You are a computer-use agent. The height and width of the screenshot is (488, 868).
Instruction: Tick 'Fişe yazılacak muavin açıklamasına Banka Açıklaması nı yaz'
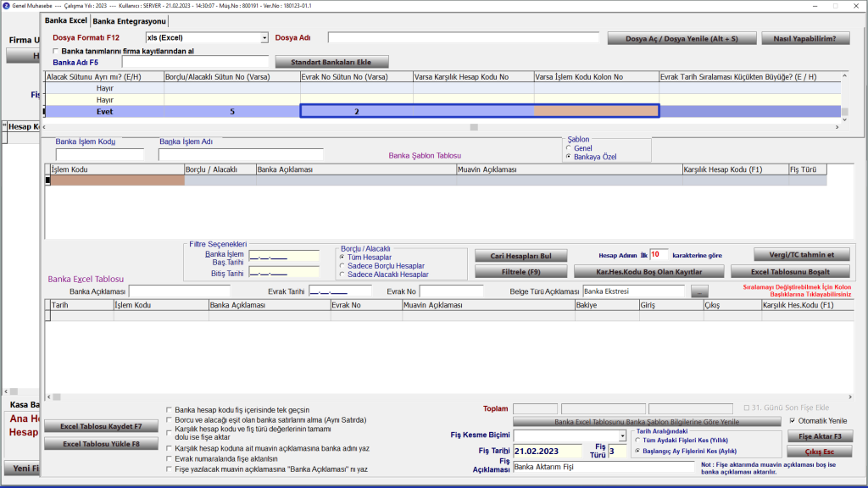(170, 469)
